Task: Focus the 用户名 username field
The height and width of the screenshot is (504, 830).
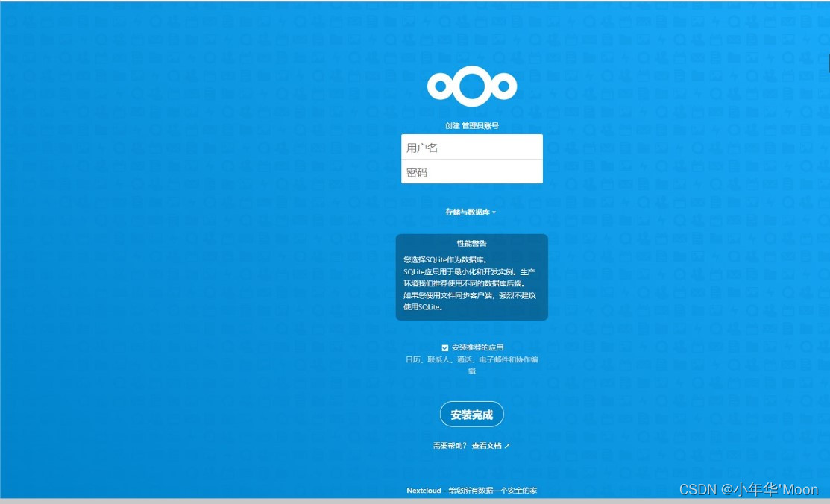Action: click(471, 147)
